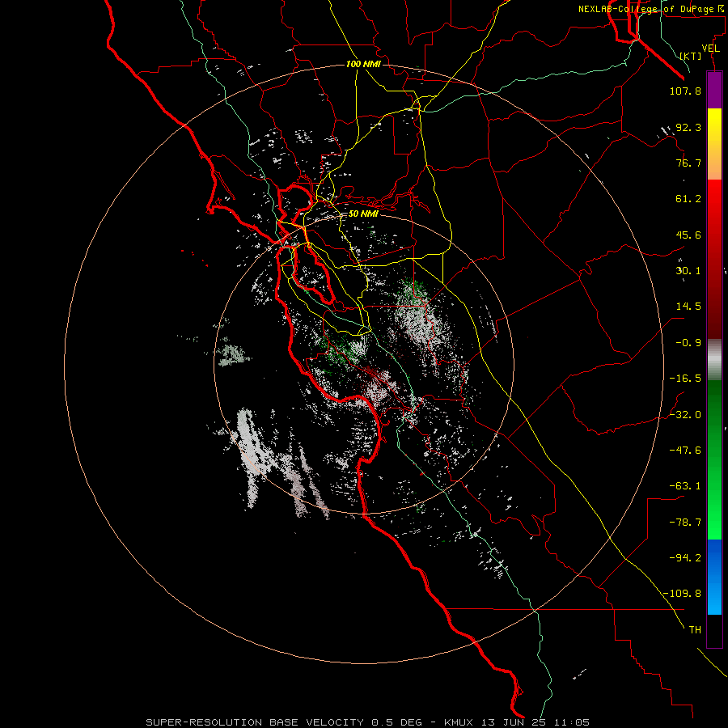
Task: Click the 92.3 velocity scale value
Action: pyautogui.click(x=688, y=127)
